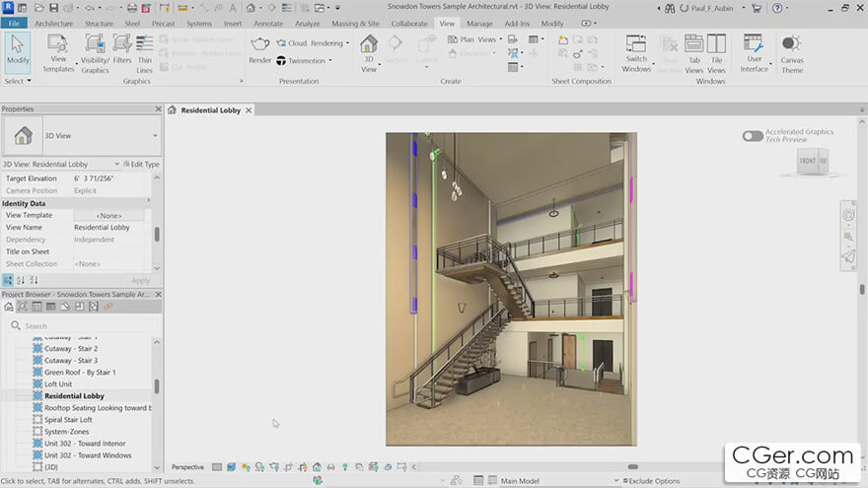Edit the View Name field value
Screen dimensions: 868x488
click(x=108, y=228)
